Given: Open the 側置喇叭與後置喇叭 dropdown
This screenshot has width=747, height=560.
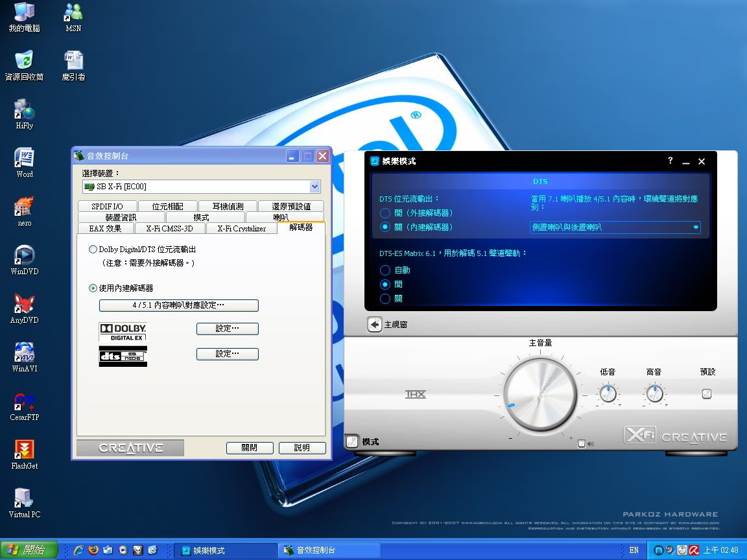Looking at the screenshot, I should (615, 227).
